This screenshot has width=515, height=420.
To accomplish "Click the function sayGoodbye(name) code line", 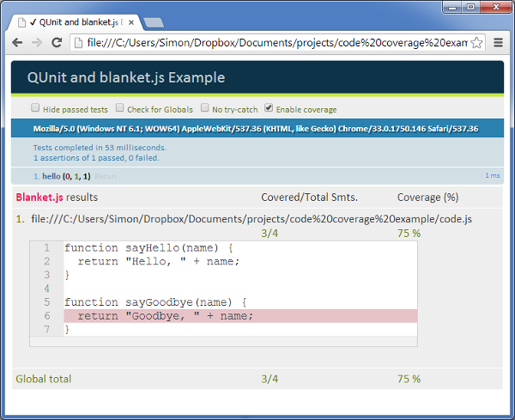I will (x=155, y=302).
